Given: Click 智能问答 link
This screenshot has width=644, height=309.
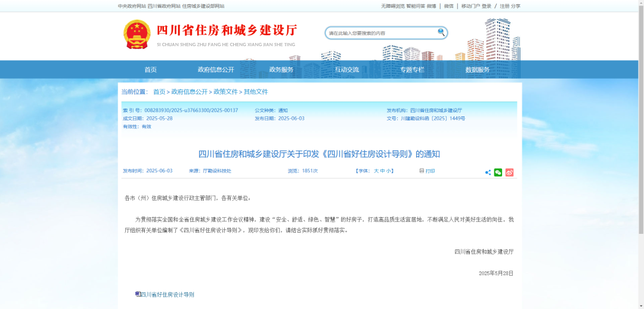Looking at the screenshot, I should pyautogui.click(x=416, y=6).
